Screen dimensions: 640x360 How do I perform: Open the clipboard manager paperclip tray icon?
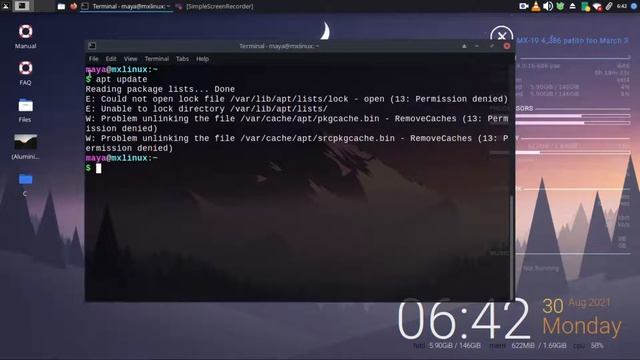609,6
